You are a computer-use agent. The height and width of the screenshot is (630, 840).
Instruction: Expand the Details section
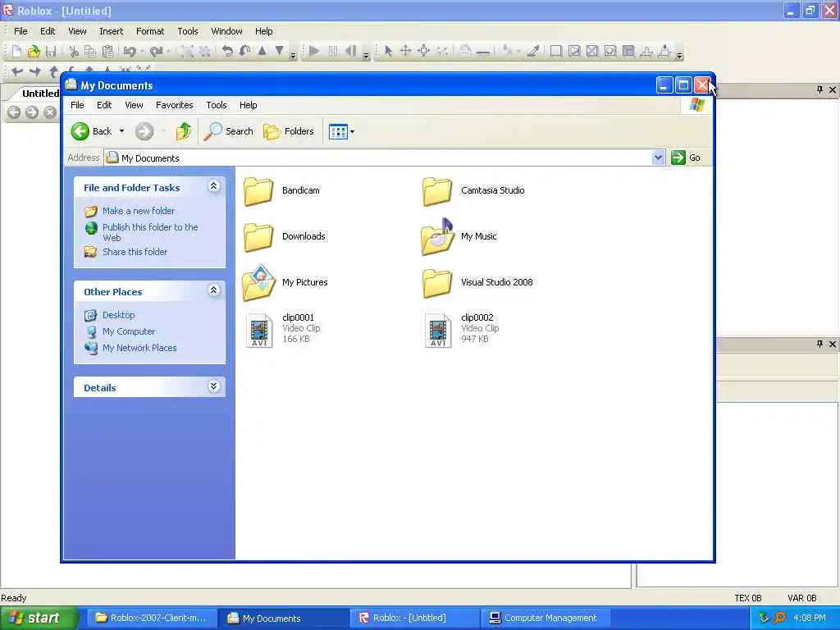point(213,386)
